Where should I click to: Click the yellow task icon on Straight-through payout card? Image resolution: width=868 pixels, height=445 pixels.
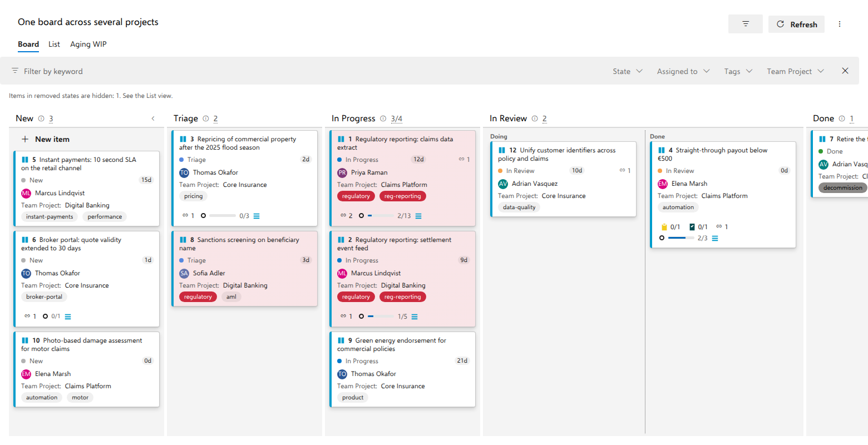tap(664, 227)
